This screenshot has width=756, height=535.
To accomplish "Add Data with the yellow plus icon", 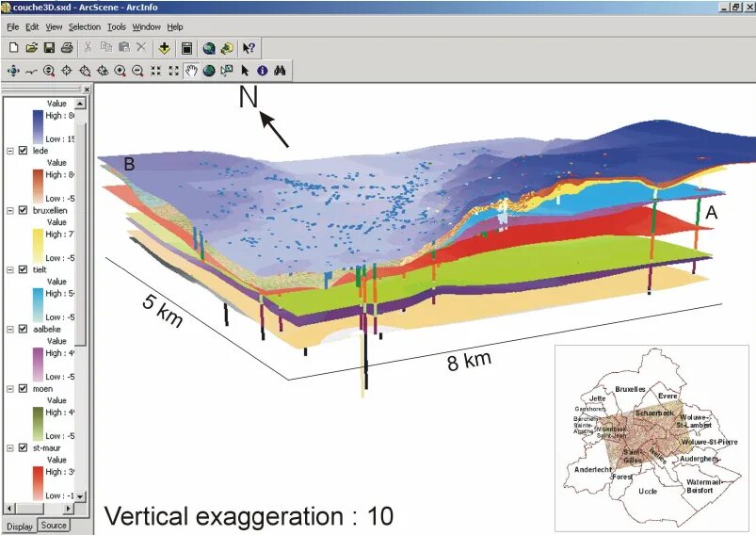I will point(165,48).
